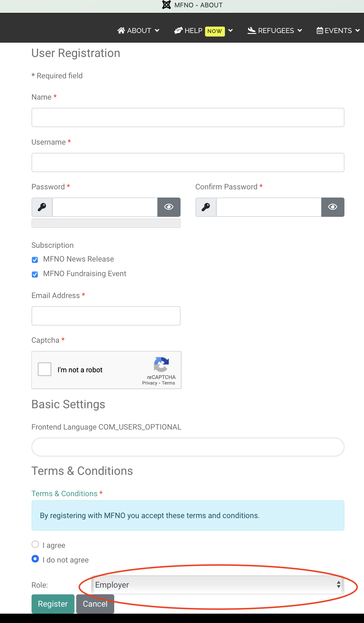Expand the REFUGEES menu chevron
The image size is (364, 623).
300,30
